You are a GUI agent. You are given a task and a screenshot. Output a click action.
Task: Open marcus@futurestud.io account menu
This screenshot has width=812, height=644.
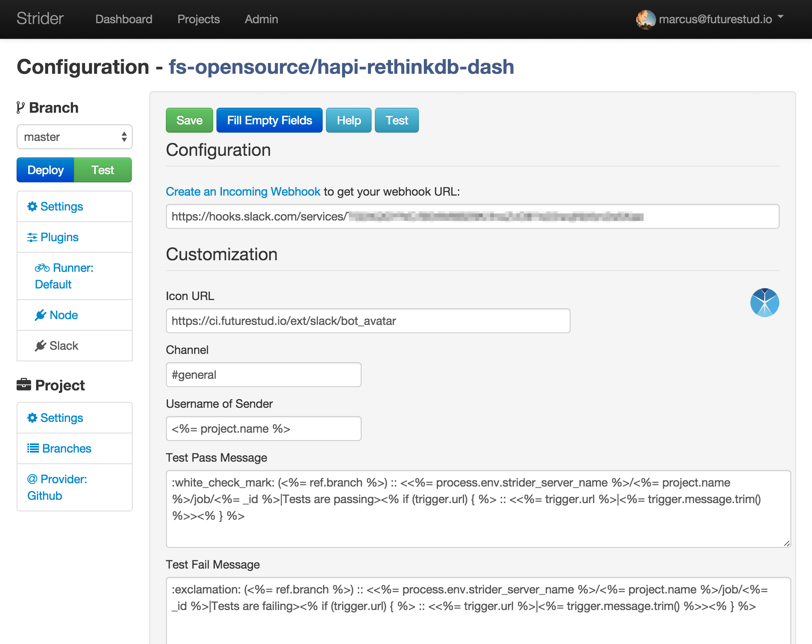(x=715, y=19)
